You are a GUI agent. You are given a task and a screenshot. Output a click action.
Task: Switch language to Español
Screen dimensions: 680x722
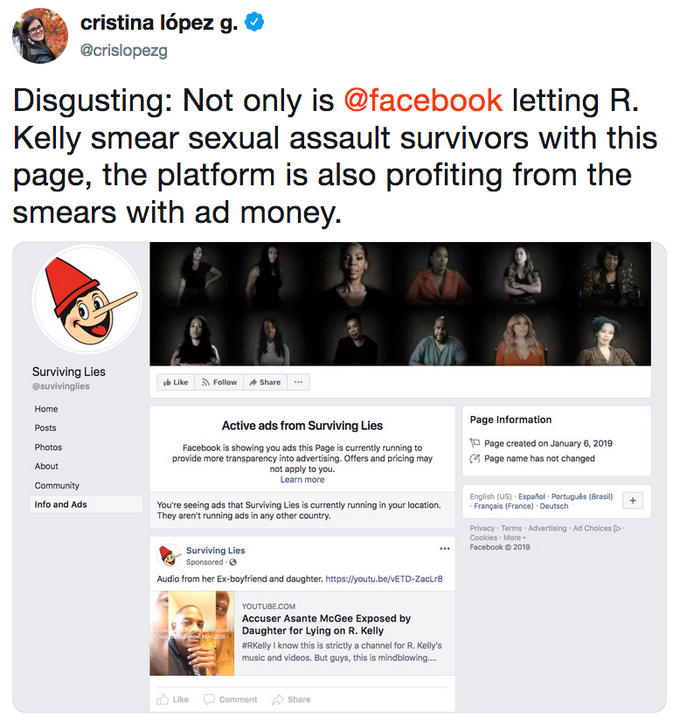tap(532, 496)
